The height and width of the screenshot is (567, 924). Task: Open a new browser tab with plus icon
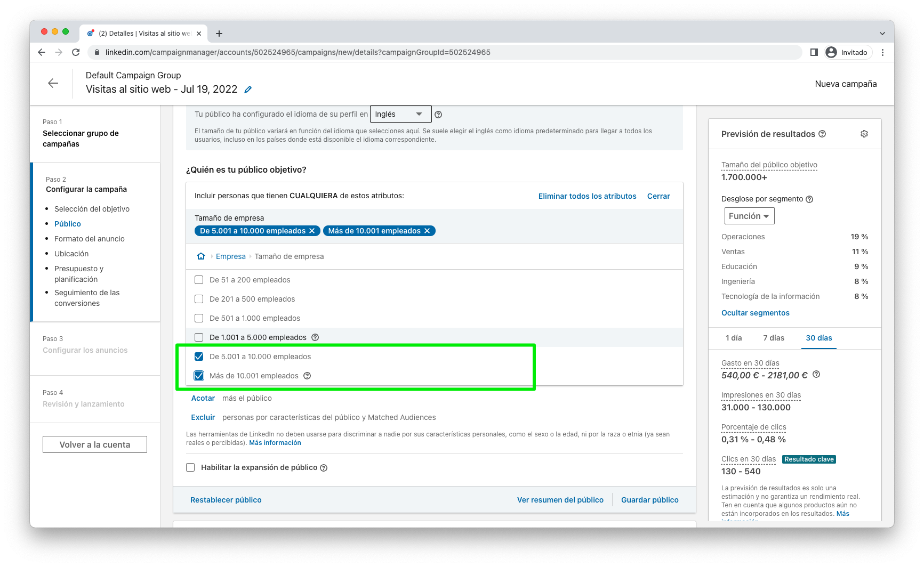click(x=219, y=34)
